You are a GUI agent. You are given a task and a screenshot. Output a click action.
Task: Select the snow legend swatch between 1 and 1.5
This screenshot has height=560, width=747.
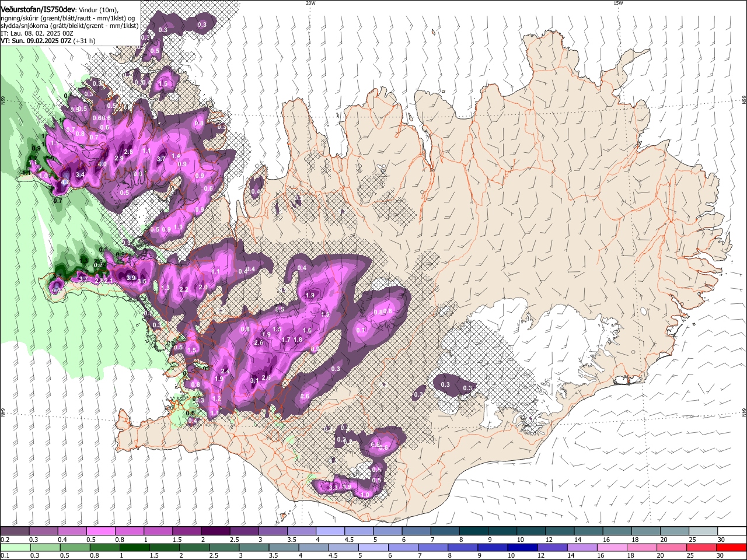point(158,531)
